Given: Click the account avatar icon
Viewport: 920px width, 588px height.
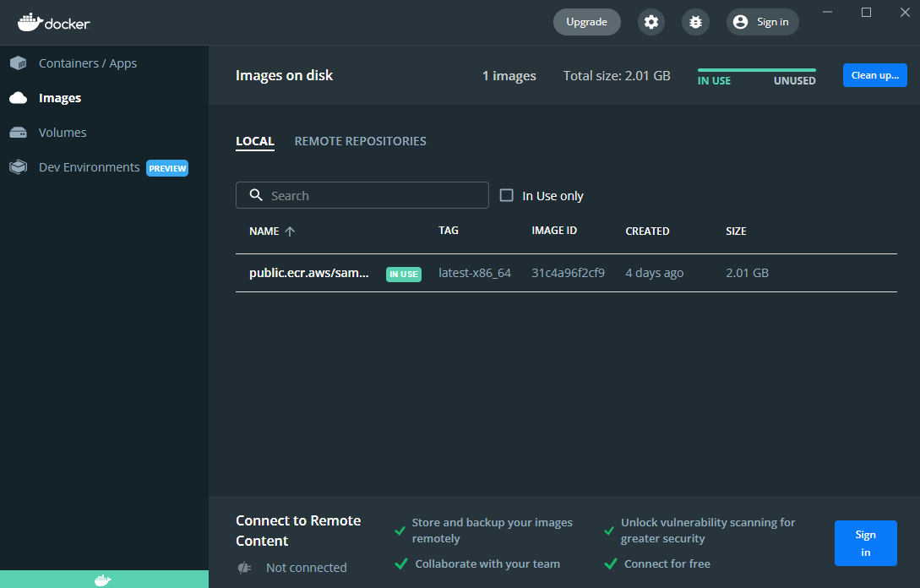Looking at the screenshot, I should click(x=740, y=22).
